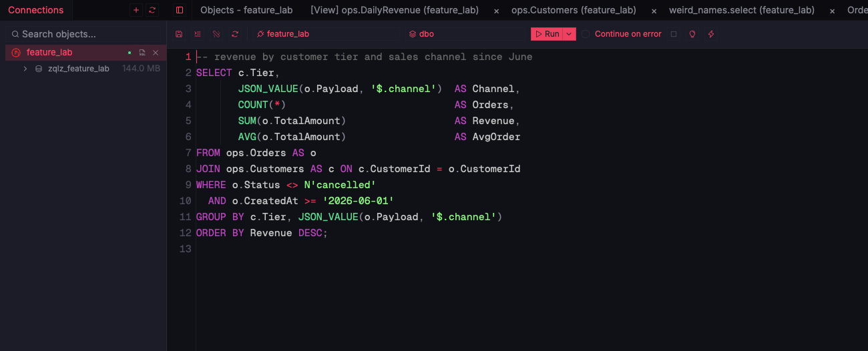Image resolution: width=868 pixels, height=351 pixels.
Task: Click the magnifier icon in search box
Action: 15,34
